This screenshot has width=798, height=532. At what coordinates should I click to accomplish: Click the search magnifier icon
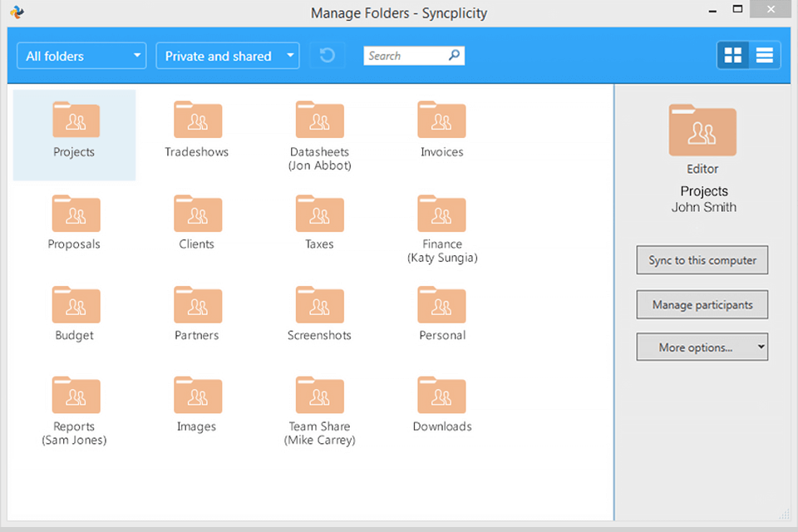click(x=454, y=55)
